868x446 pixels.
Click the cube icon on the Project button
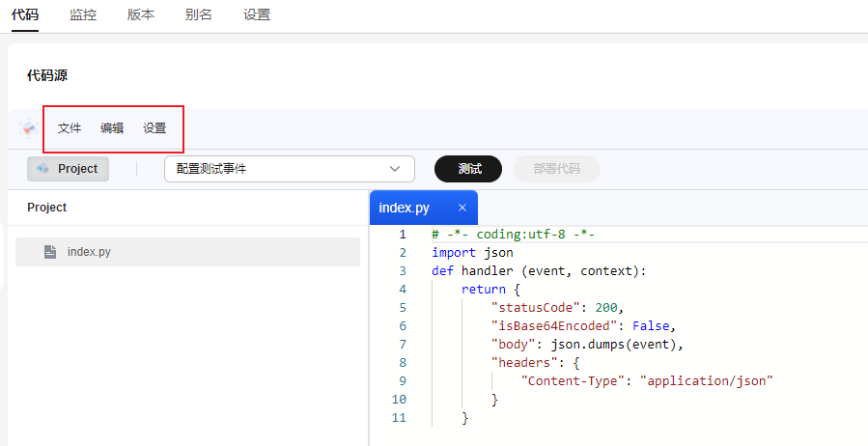[42, 169]
